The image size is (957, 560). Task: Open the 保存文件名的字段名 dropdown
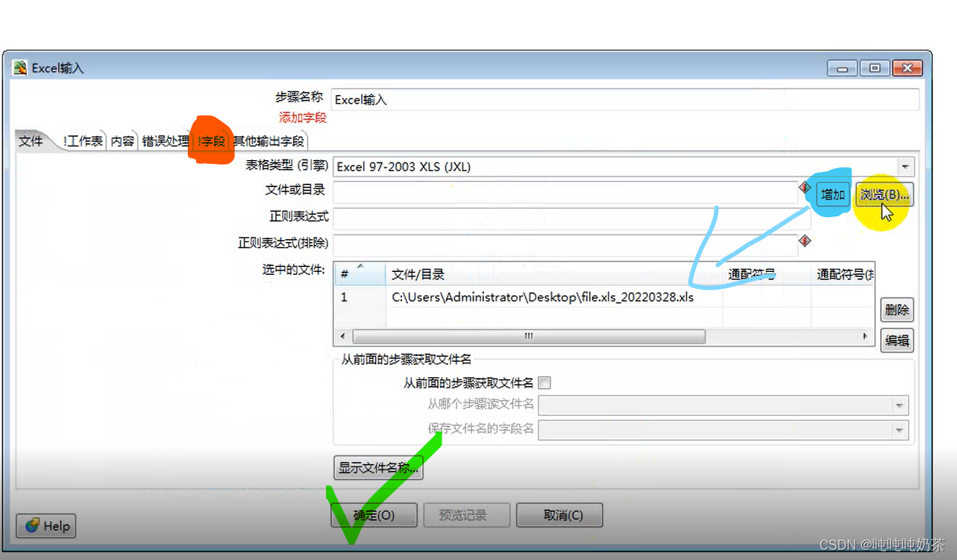900,429
